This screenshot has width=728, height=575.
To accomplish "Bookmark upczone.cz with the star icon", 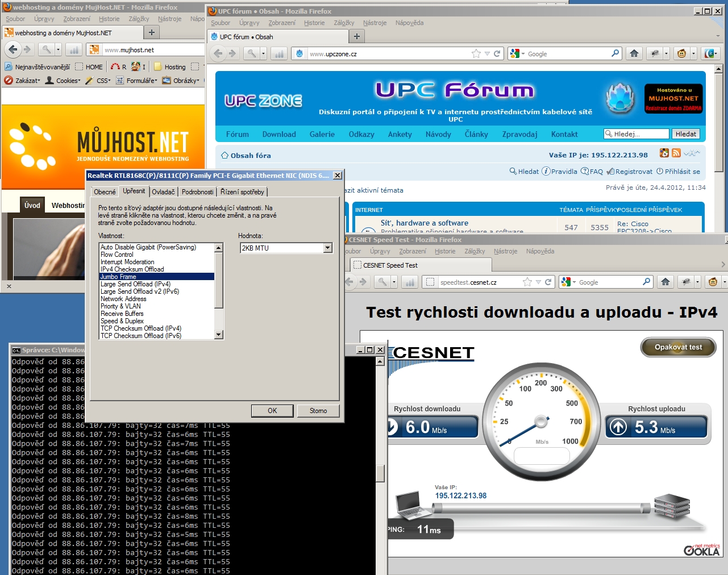I will coord(476,53).
